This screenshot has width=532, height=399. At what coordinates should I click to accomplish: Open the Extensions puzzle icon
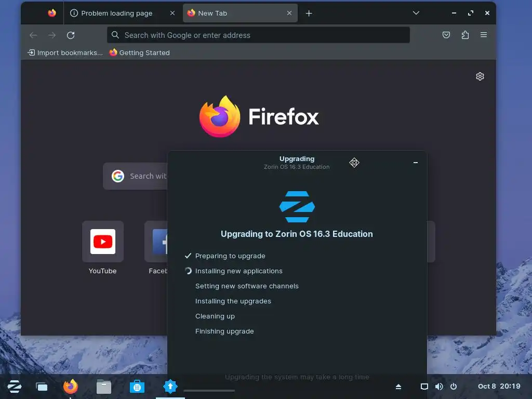[x=465, y=35]
